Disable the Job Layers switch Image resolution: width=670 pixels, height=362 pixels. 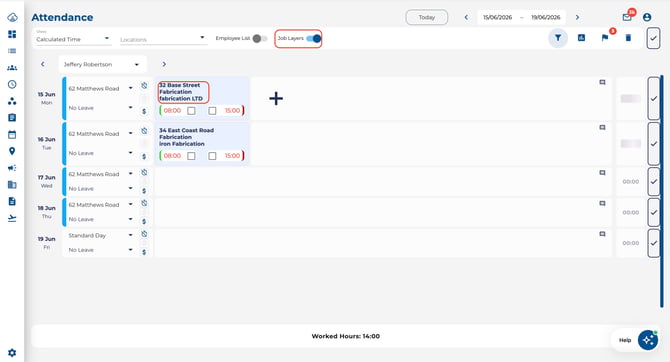point(314,38)
